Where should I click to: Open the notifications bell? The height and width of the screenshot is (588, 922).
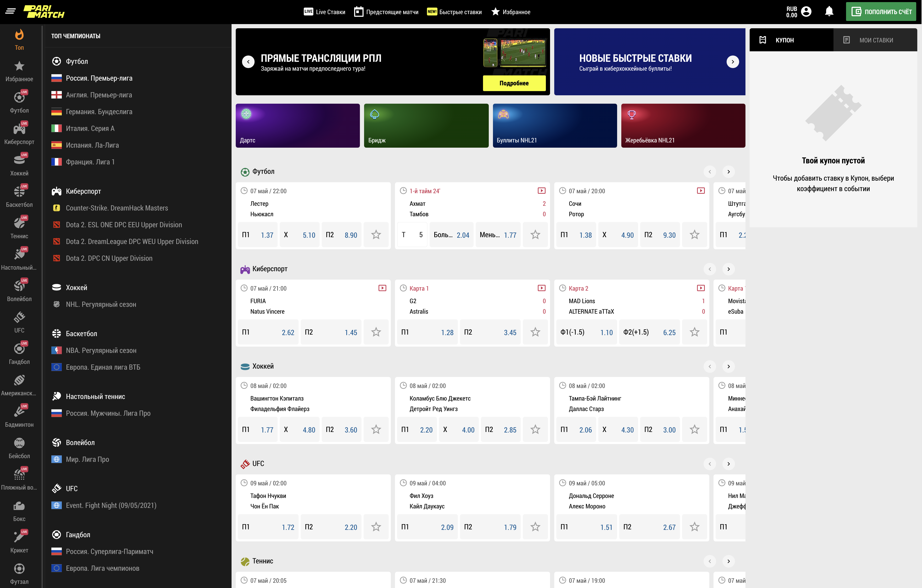[x=829, y=12]
